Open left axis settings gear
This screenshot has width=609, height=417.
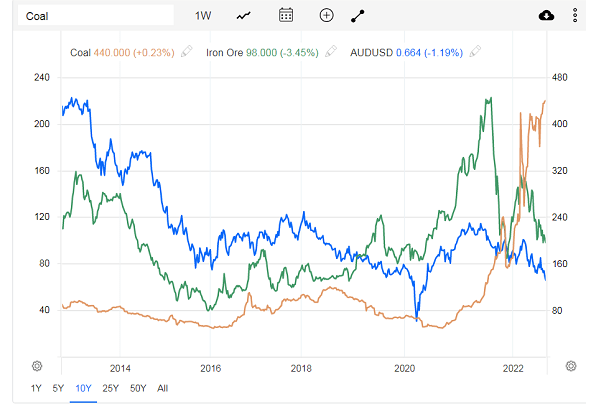click(37, 366)
